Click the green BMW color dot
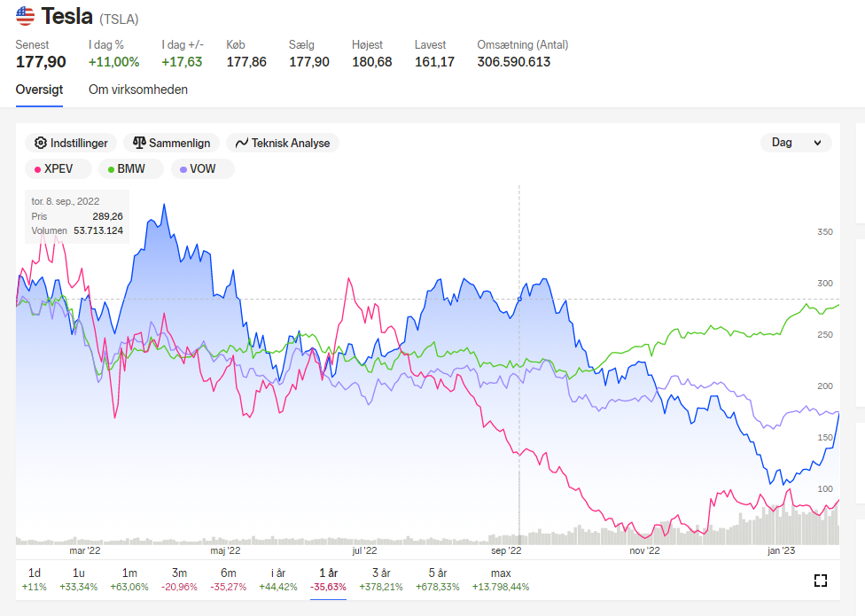This screenshot has height=616, width=865. point(111,169)
